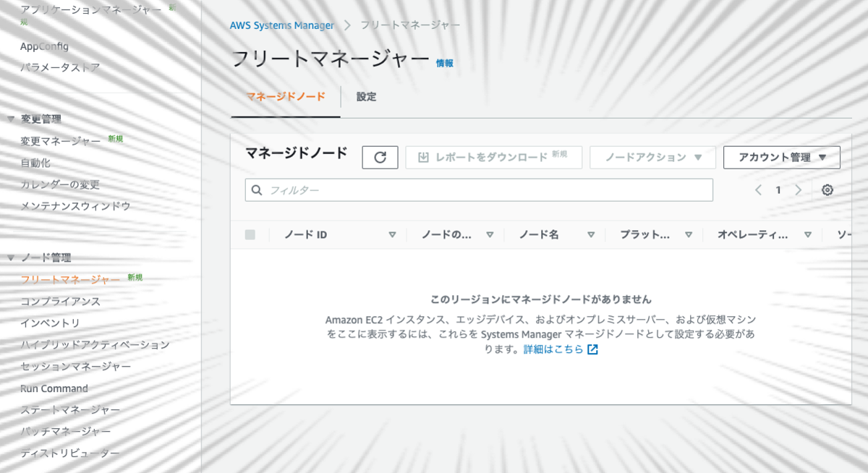Toggle the select-all checkbox in table header
This screenshot has width=868, height=473.
tap(250, 235)
